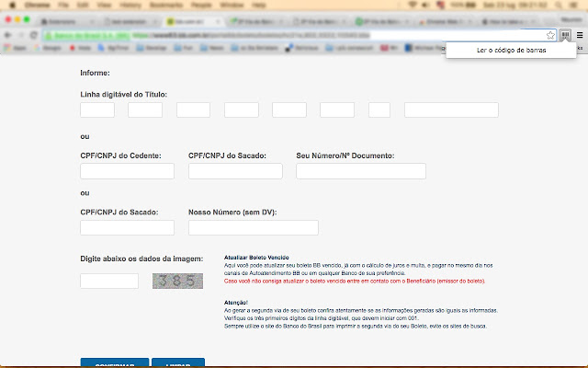Focus the second Linha digitável box
The width and height of the screenshot is (588, 368).
tap(145, 110)
